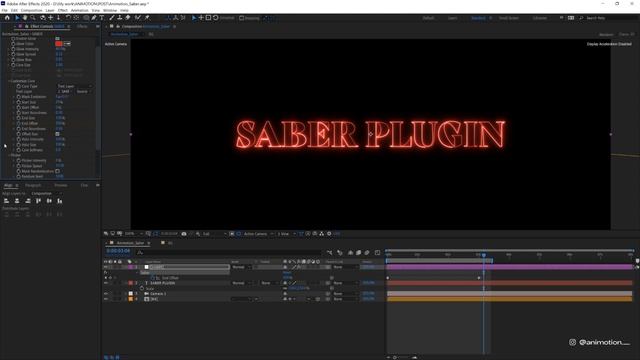Switch to the Paragraph tab

(x=33, y=185)
